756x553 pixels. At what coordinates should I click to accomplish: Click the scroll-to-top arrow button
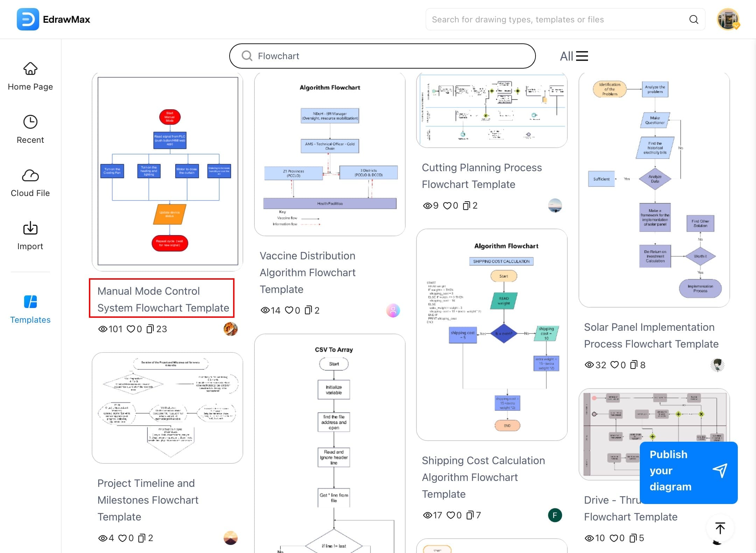tap(720, 528)
